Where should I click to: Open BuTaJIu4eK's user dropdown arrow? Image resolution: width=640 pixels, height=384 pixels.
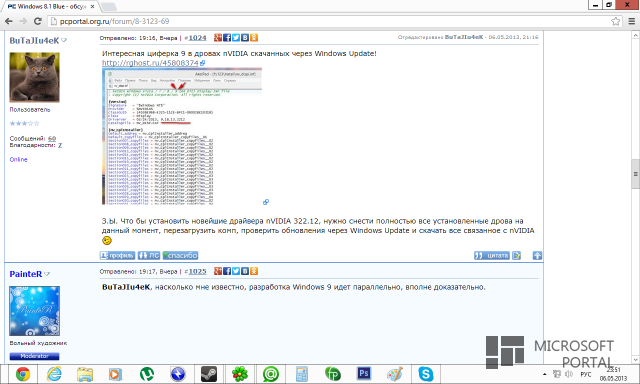[64, 40]
